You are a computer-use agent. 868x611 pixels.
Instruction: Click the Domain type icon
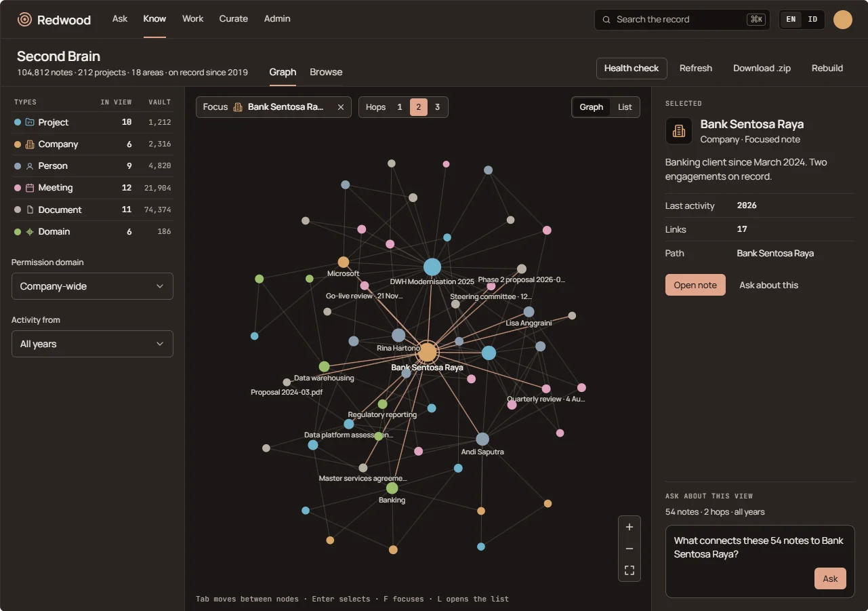pos(30,231)
